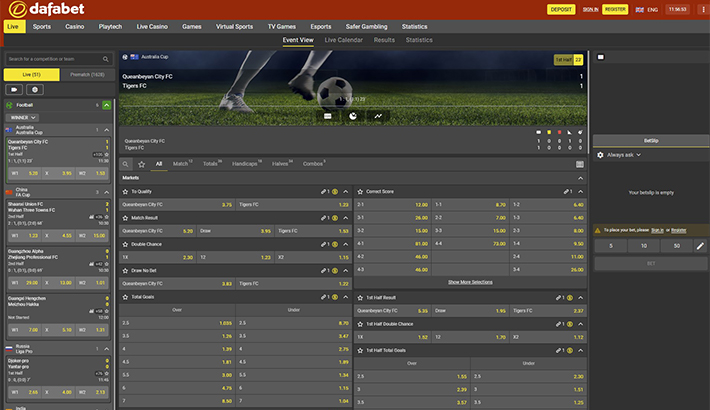The height and width of the screenshot is (410, 710).
Task: Collapse the China FA Cup league group
Action: [106, 193]
